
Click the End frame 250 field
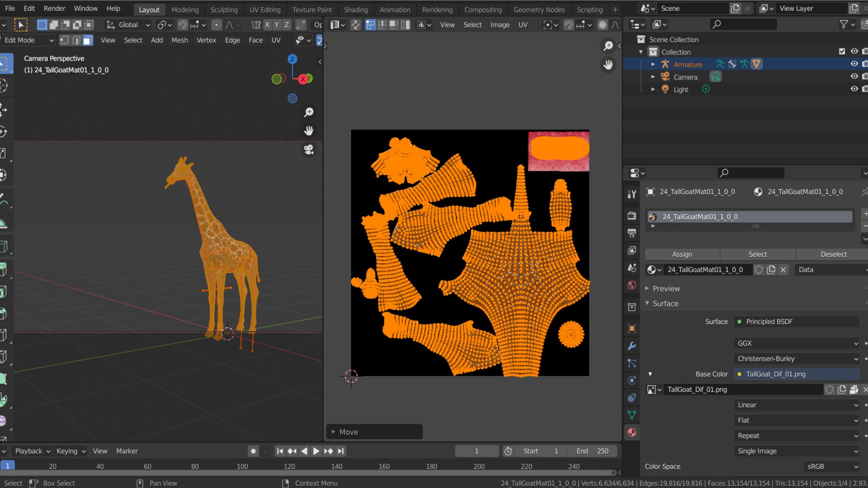(592, 451)
